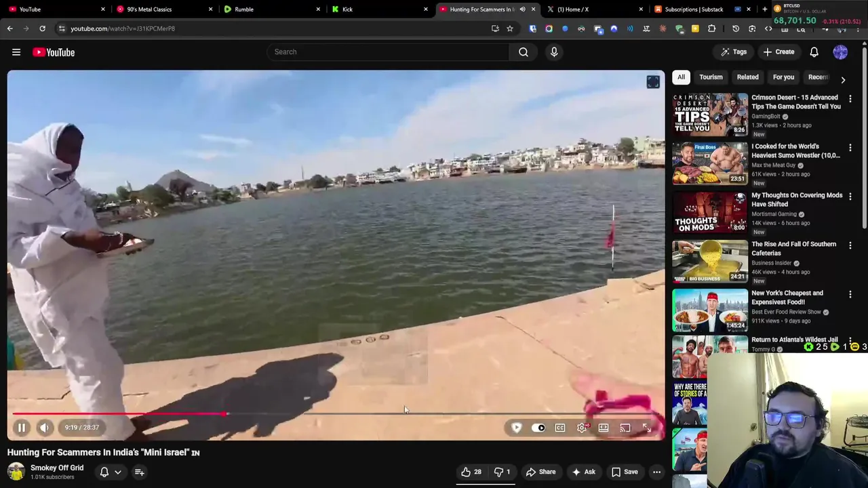Open Smokey Off Grid channel
Viewport: 868px width, 488px height.
tap(57, 468)
